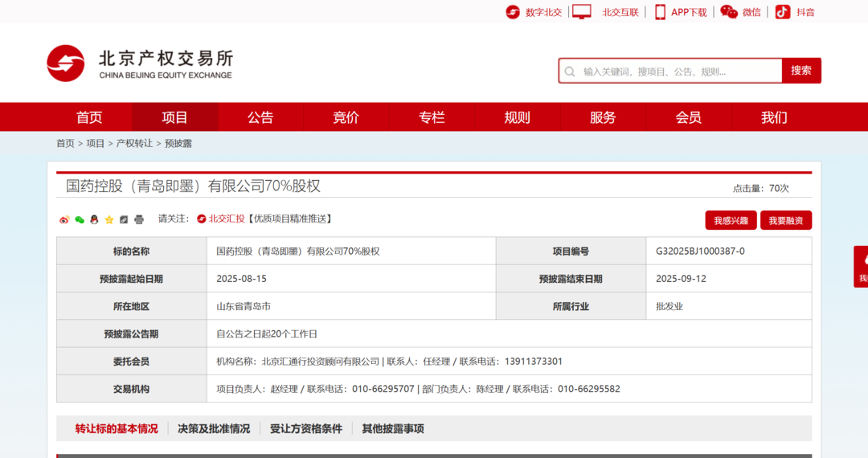Share to QQ via penguin icon
868x458 pixels.
point(94,219)
